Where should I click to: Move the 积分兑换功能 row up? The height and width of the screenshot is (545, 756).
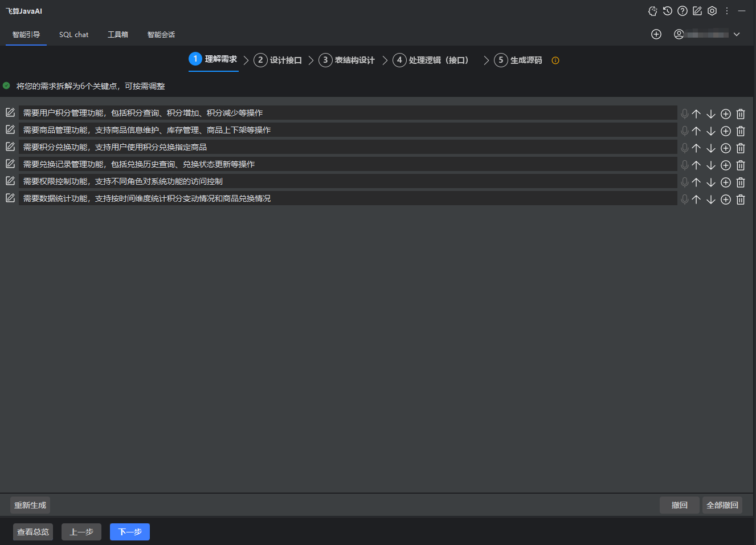(696, 148)
